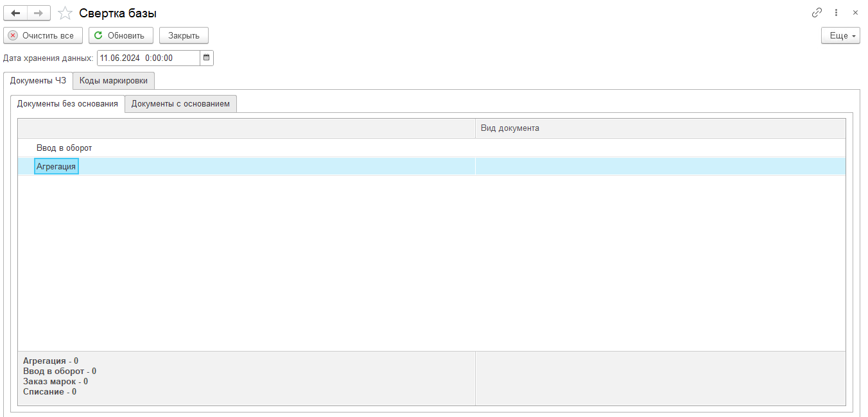This screenshot has height=417, width=868.
Task: Expand the Еще dropdown menu
Action: point(840,36)
